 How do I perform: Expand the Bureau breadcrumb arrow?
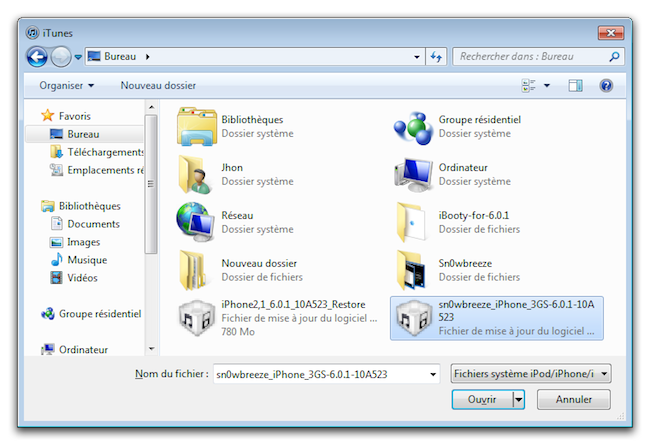click(148, 56)
